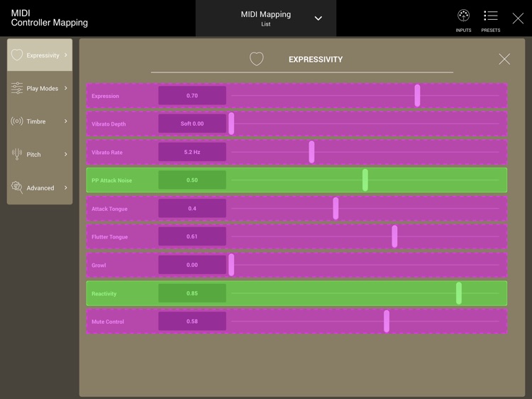Image resolution: width=532 pixels, height=399 pixels.
Task: Click the Growl slider handle
Action: 231,265
